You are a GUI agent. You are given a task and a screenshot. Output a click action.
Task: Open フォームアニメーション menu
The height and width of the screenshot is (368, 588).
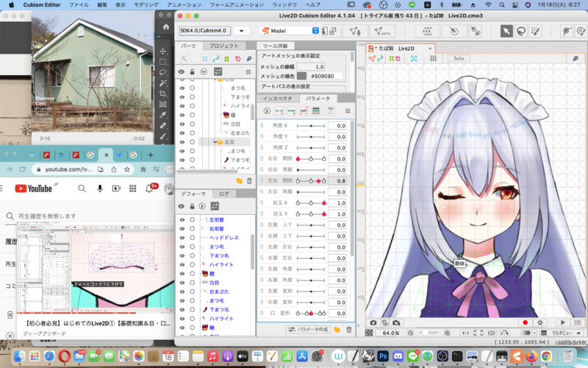click(237, 5)
